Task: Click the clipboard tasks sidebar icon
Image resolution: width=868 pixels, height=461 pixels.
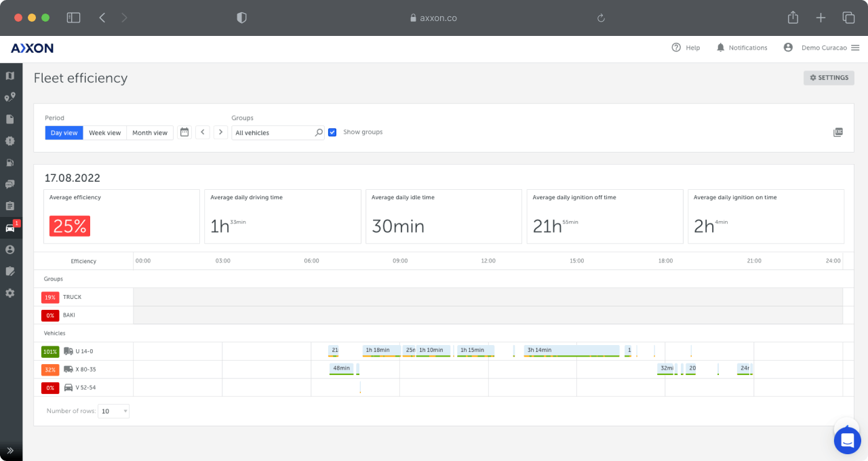Action: coord(9,206)
